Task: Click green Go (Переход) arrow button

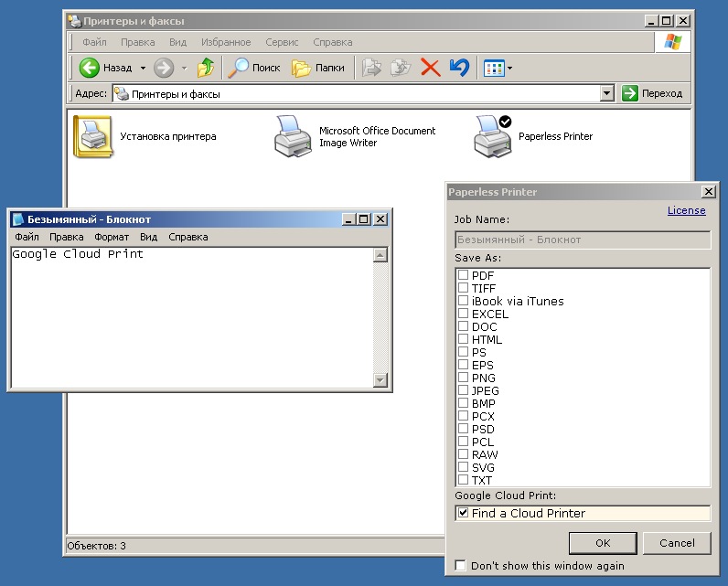Action: tap(630, 93)
